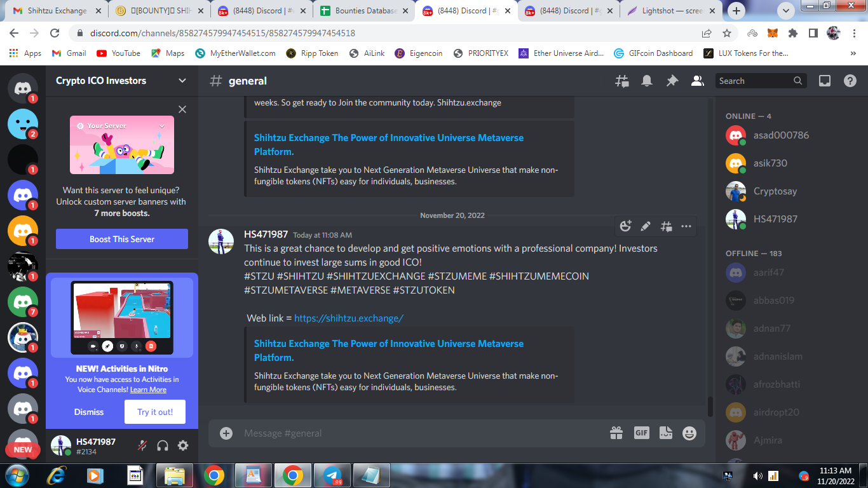
Task: Dismiss the Activities in Nitro promo
Action: coord(89,412)
